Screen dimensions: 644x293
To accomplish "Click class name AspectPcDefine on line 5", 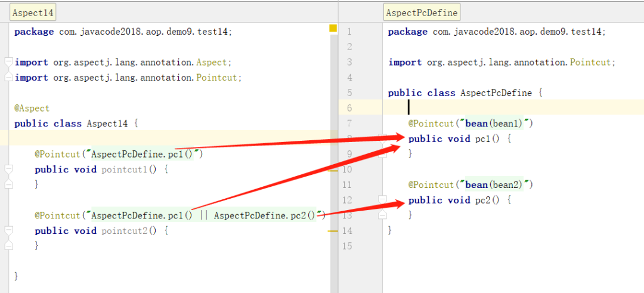I will pyautogui.click(x=496, y=93).
